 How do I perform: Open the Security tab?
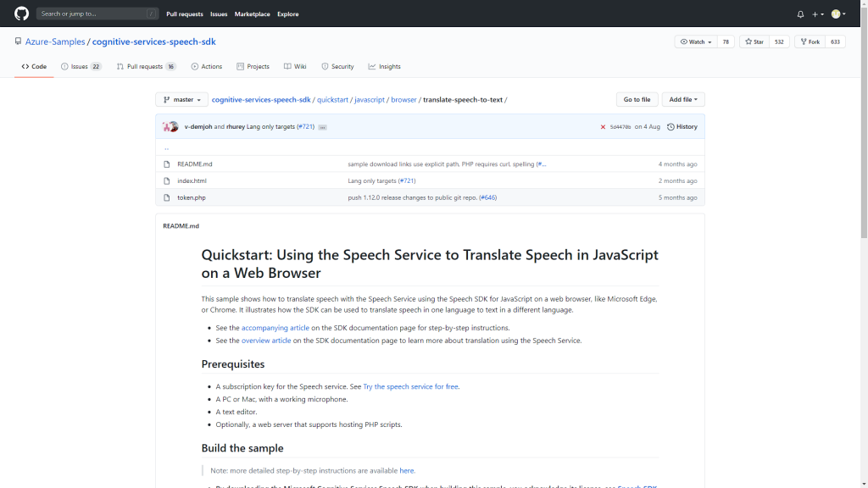tap(337, 66)
